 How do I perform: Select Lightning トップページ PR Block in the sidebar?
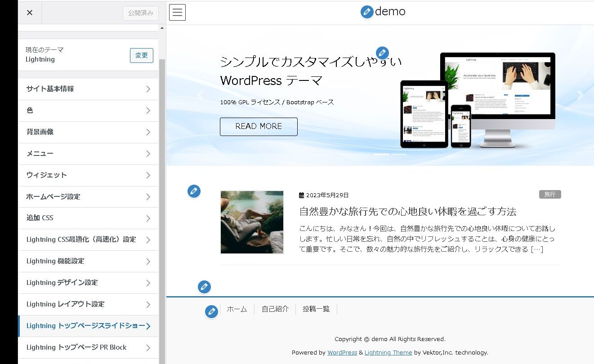[88, 347]
